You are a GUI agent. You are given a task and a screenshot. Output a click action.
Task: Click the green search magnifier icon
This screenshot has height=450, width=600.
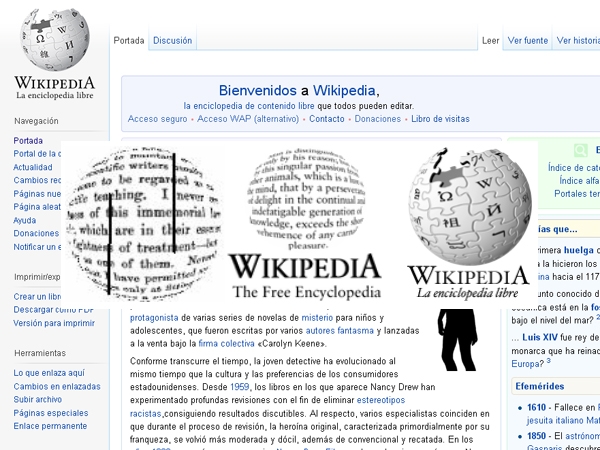pos(580,150)
